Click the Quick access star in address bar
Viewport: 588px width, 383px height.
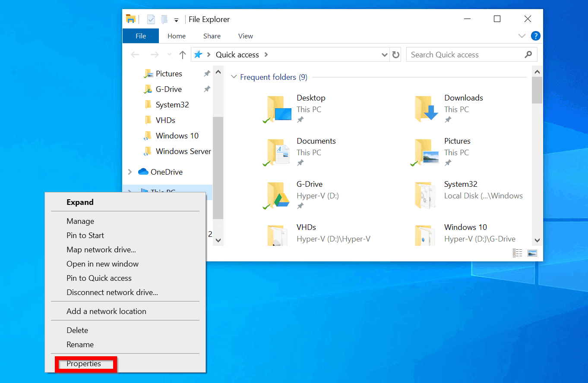coord(198,54)
